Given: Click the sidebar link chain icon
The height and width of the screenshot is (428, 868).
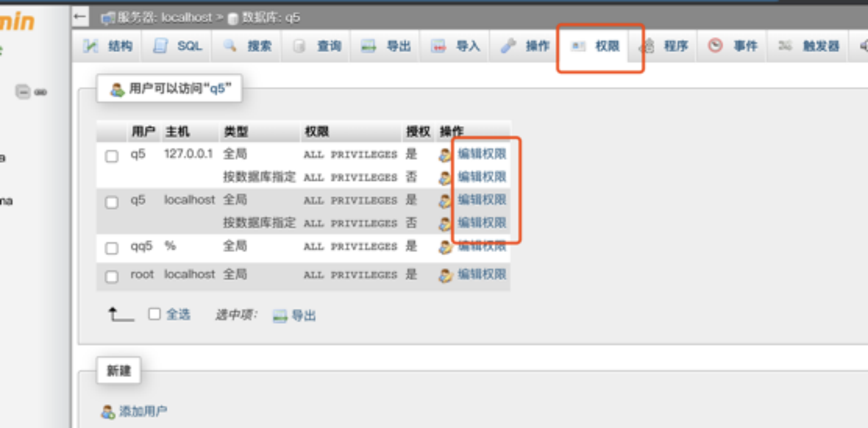Looking at the screenshot, I should tap(41, 92).
